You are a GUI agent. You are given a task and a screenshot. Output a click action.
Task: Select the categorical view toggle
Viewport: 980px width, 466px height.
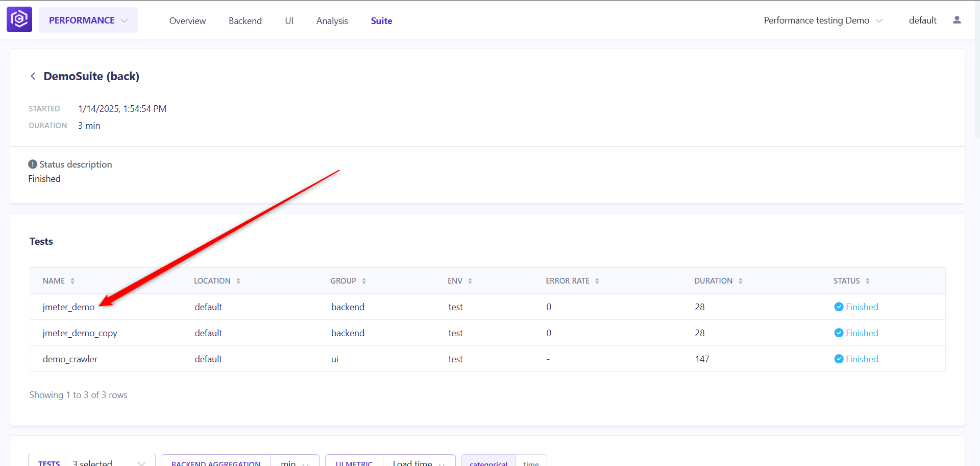pos(488,461)
